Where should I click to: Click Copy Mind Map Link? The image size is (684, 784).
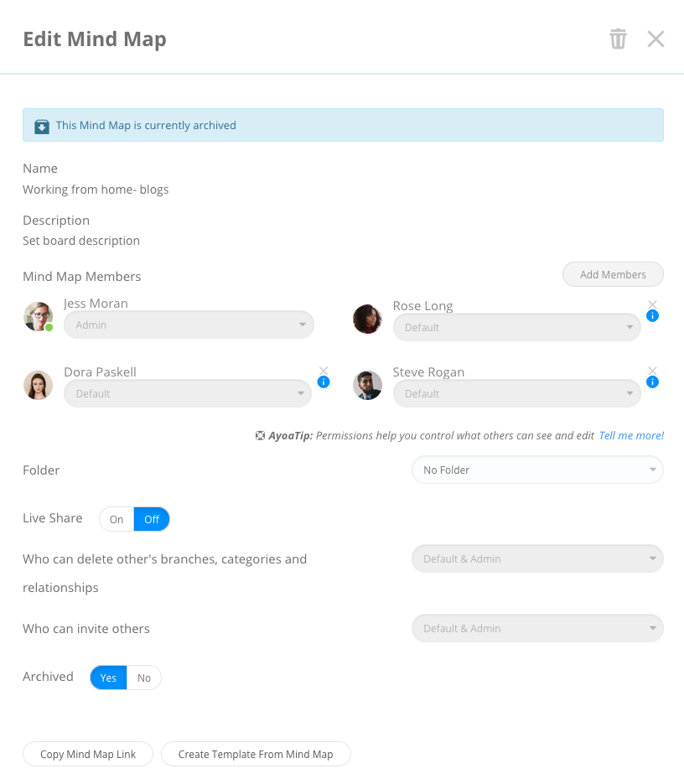[x=88, y=754]
